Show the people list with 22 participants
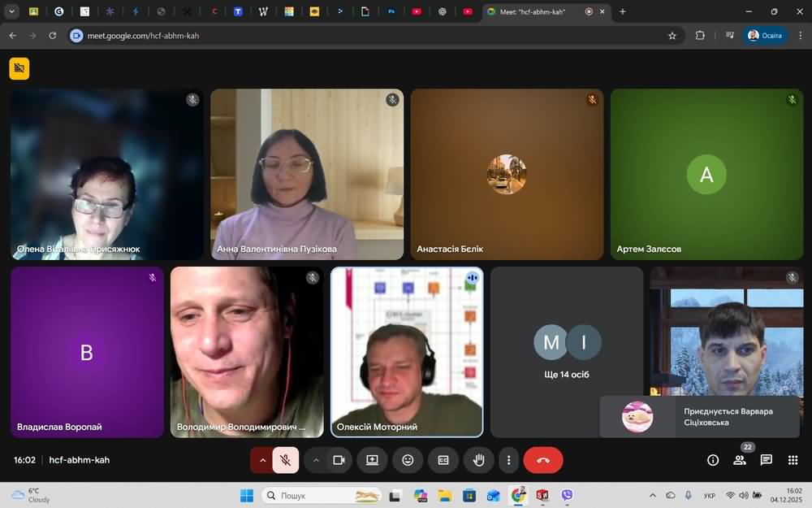The height and width of the screenshot is (508, 812). click(x=740, y=460)
